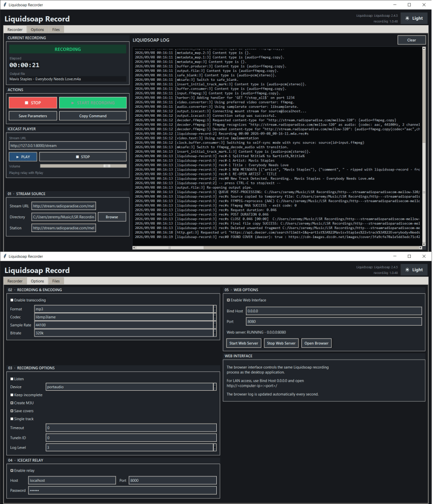Click the Icecast Relay Host field
433x504 pixels.
tap(72, 480)
